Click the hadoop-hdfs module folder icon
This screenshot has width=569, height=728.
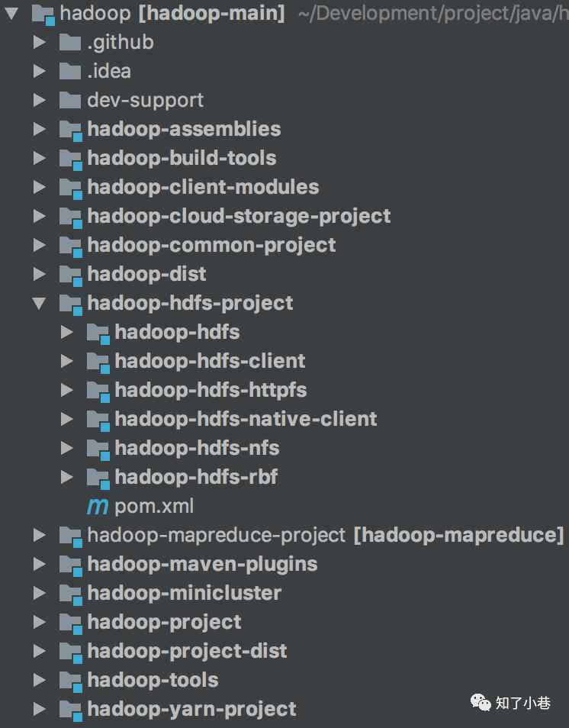pyautogui.click(x=98, y=333)
